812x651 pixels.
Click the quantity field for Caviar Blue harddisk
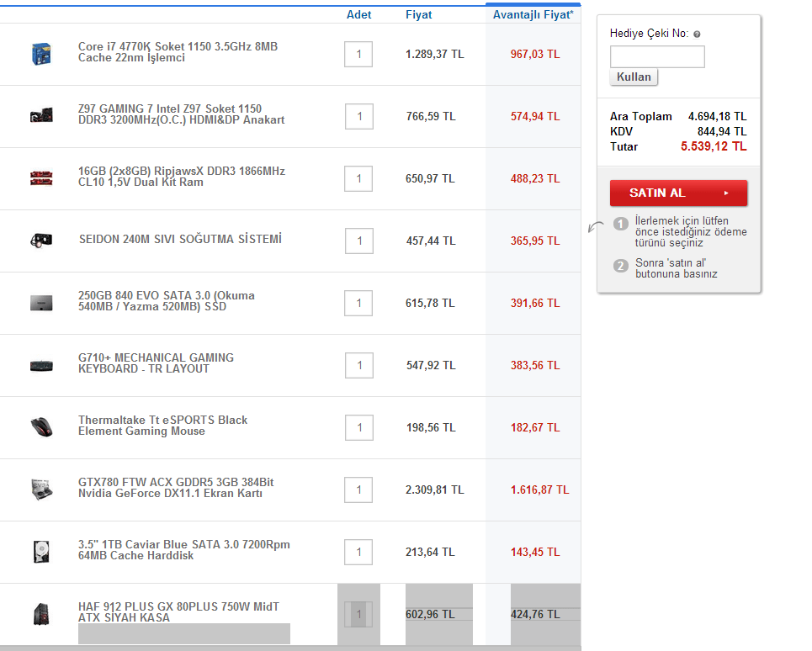pyautogui.click(x=358, y=552)
